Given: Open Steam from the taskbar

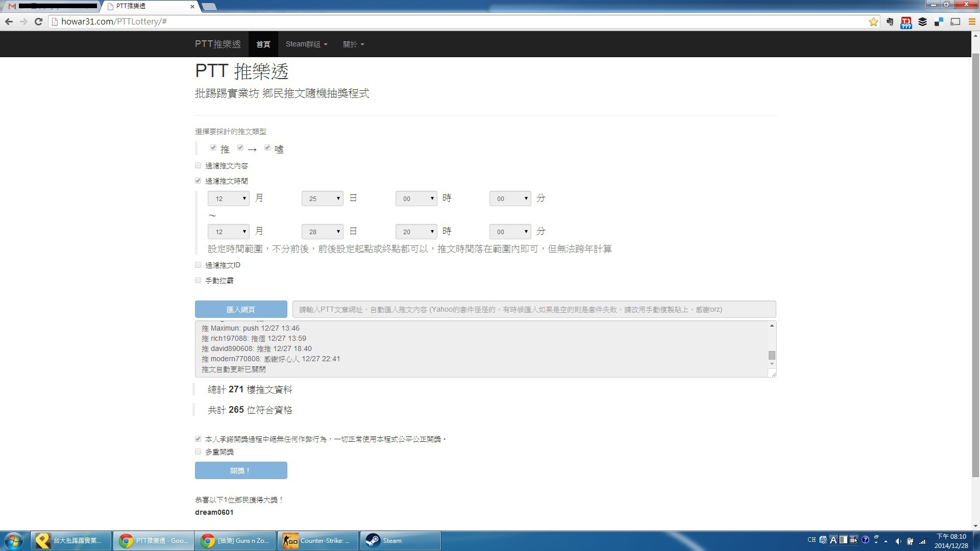Looking at the screenshot, I should coord(401,541).
